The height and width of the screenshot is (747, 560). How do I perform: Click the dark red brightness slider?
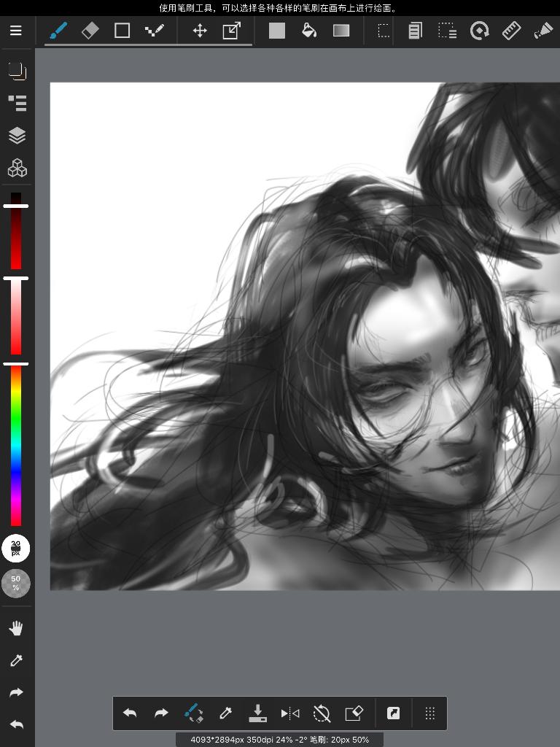[16, 231]
